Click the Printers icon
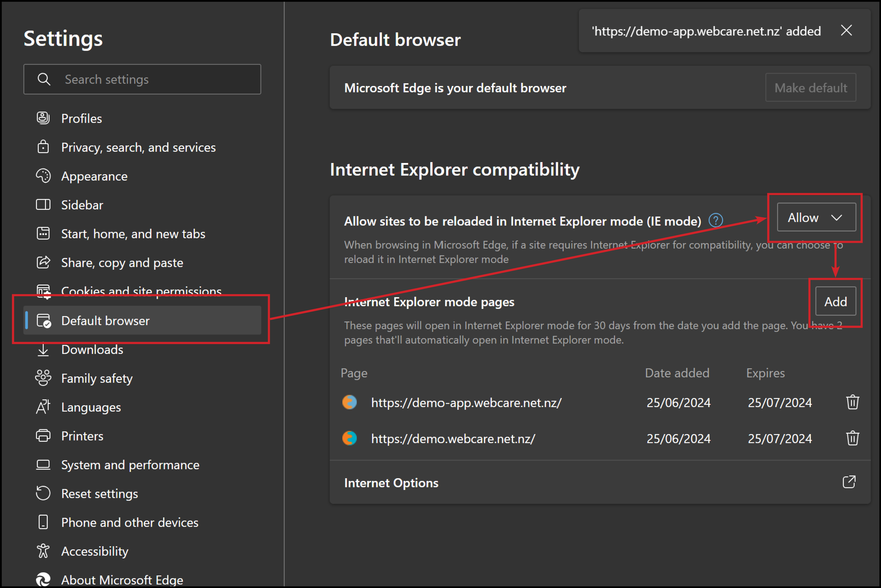The image size is (881, 588). tap(43, 436)
